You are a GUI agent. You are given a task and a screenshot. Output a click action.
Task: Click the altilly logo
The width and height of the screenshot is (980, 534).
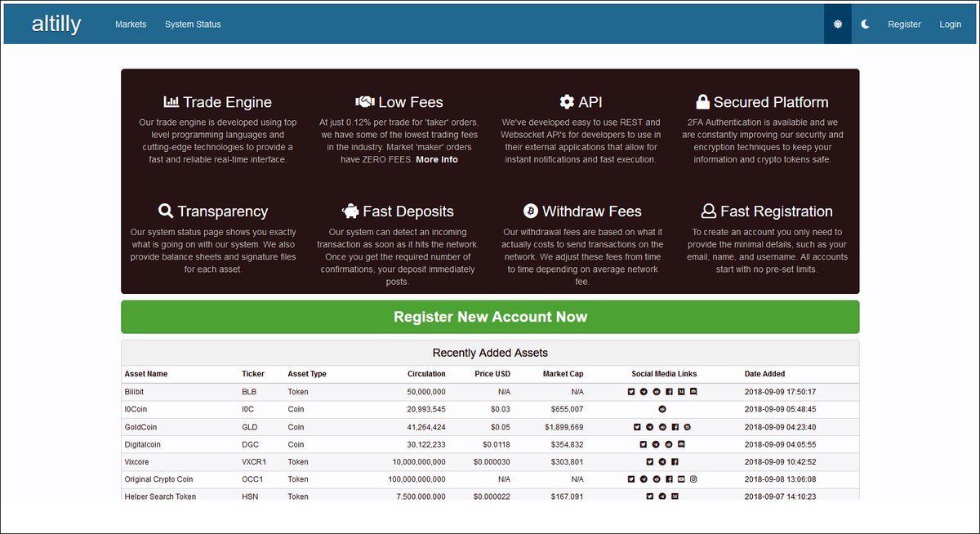point(56,24)
